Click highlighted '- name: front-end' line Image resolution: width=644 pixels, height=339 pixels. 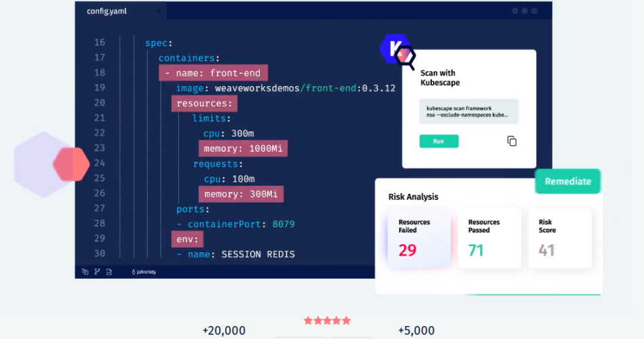tap(214, 73)
